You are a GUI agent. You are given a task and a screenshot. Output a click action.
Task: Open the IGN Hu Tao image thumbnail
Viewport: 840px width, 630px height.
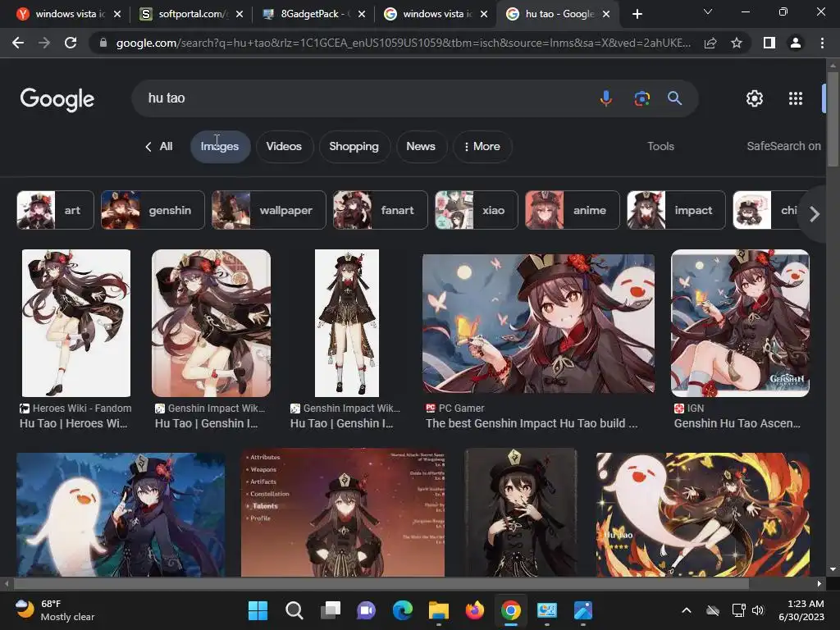click(741, 323)
